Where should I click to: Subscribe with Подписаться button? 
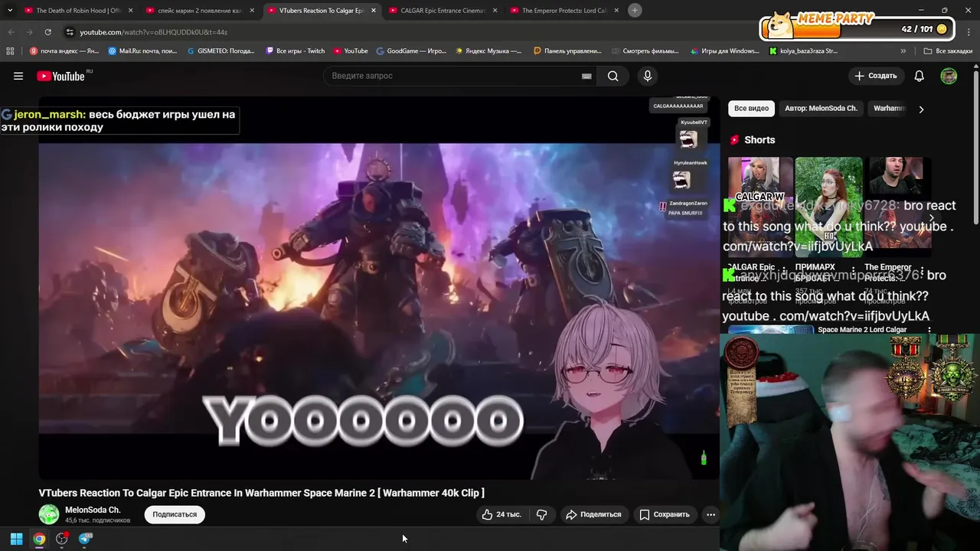tap(175, 514)
